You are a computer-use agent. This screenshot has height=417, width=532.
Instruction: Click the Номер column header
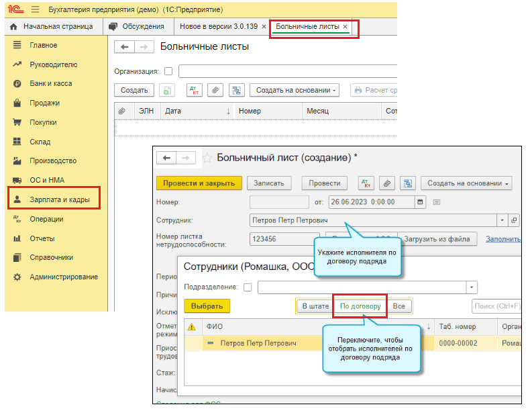point(268,111)
